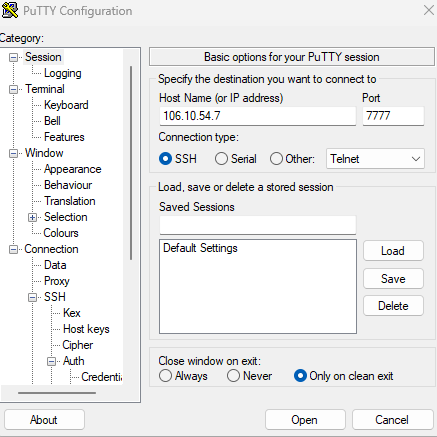This screenshot has height=437, width=437.
Task: Collapse the Connection tree node
Action: click(13, 249)
